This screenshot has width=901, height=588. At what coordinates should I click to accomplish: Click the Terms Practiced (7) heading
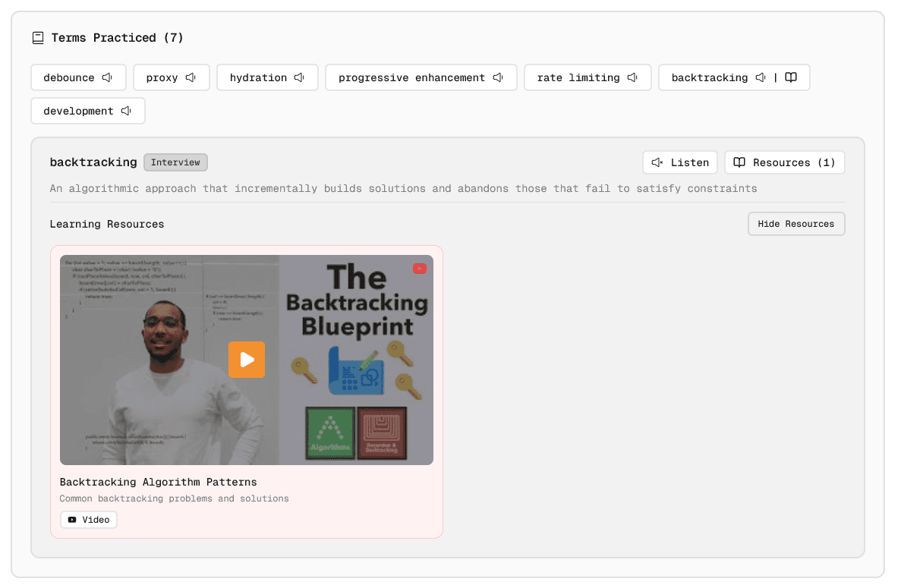click(x=117, y=38)
